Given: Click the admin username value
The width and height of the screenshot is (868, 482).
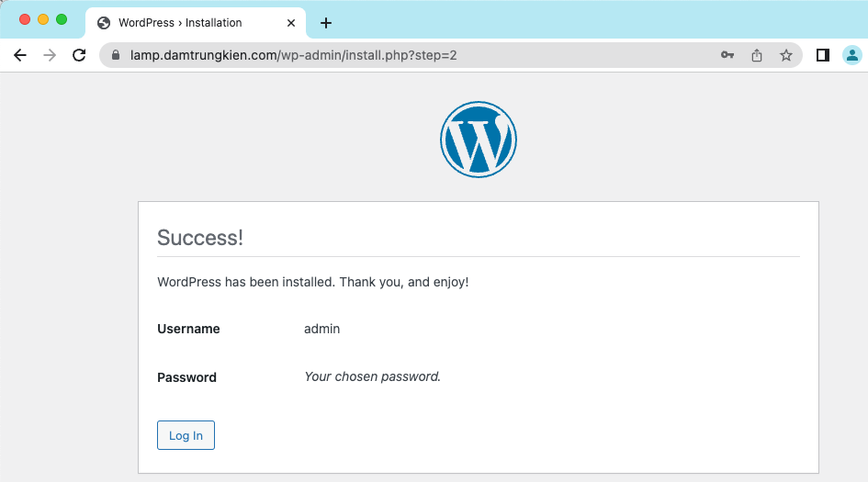Looking at the screenshot, I should [x=321, y=329].
